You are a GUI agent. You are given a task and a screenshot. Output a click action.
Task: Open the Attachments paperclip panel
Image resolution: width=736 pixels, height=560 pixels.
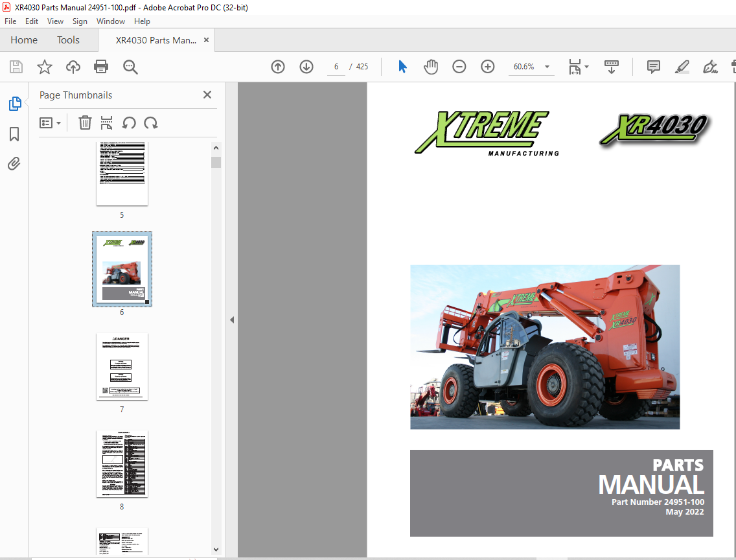click(x=14, y=163)
